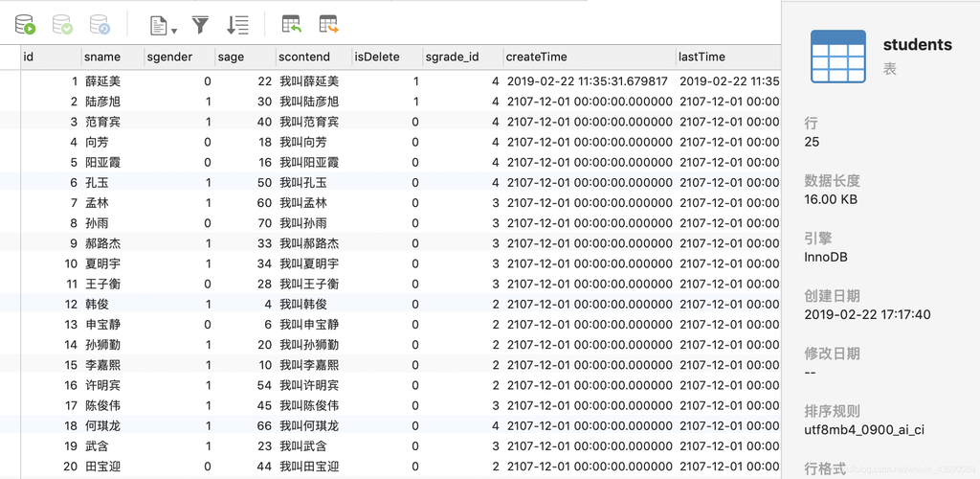Image resolution: width=980 pixels, height=479 pixels.
Task: Select the sname cell 孙狮勤
Action: (103, 345)
